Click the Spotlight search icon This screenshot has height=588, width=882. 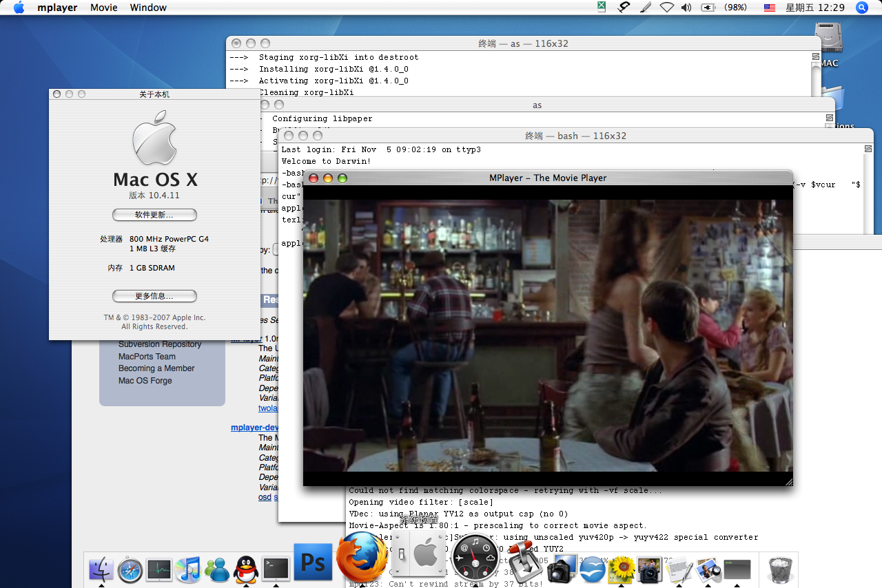(x=861, y=8)
